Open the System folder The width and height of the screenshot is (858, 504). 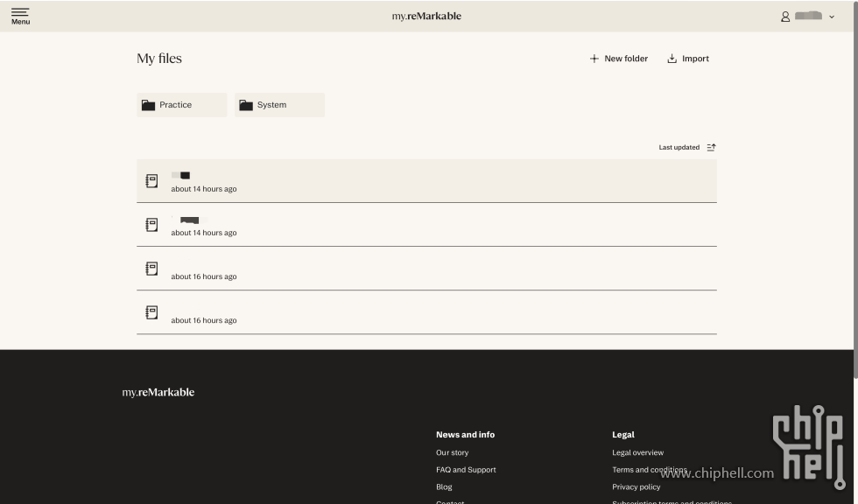[279, 105]
